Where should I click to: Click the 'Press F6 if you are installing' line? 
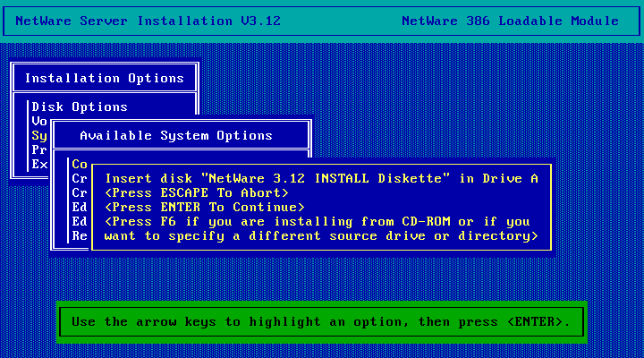[x=318, y=222]
